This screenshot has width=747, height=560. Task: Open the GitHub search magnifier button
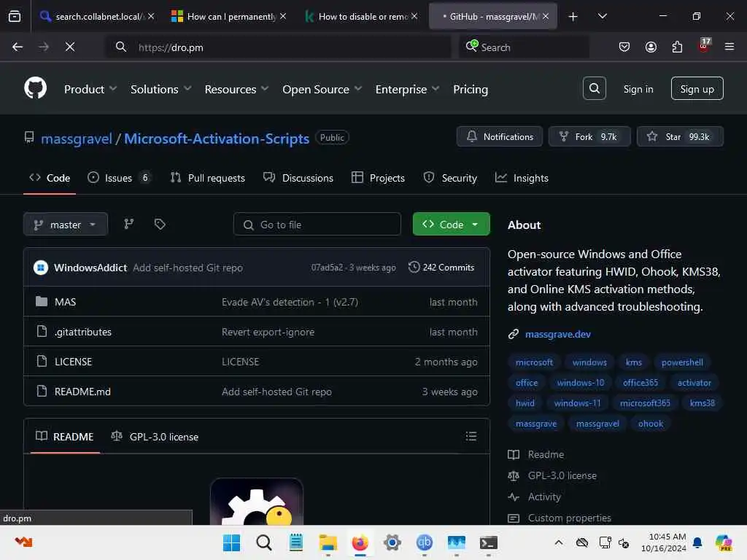594,88
